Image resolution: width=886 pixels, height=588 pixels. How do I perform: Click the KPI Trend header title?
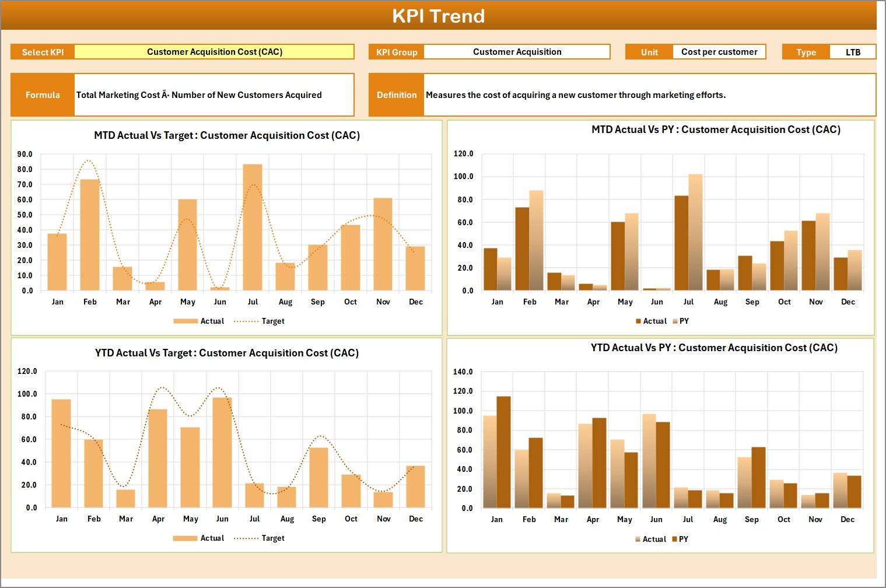coord(438,16)
